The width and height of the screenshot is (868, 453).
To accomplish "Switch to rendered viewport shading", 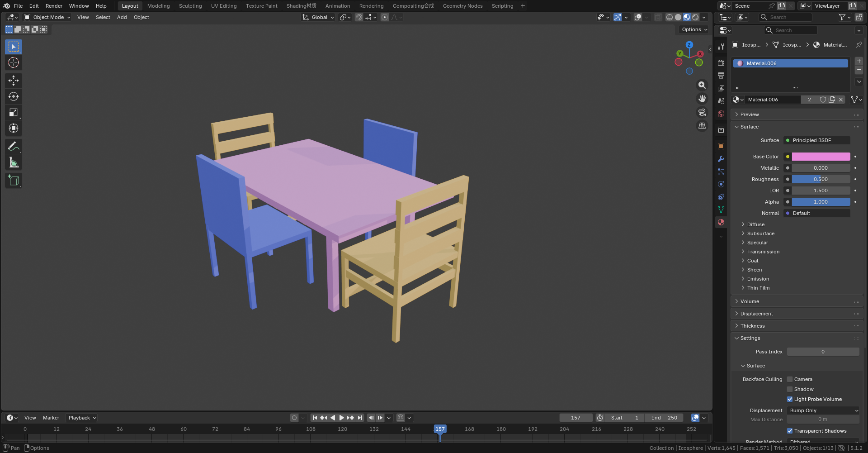I will [695, 17].
